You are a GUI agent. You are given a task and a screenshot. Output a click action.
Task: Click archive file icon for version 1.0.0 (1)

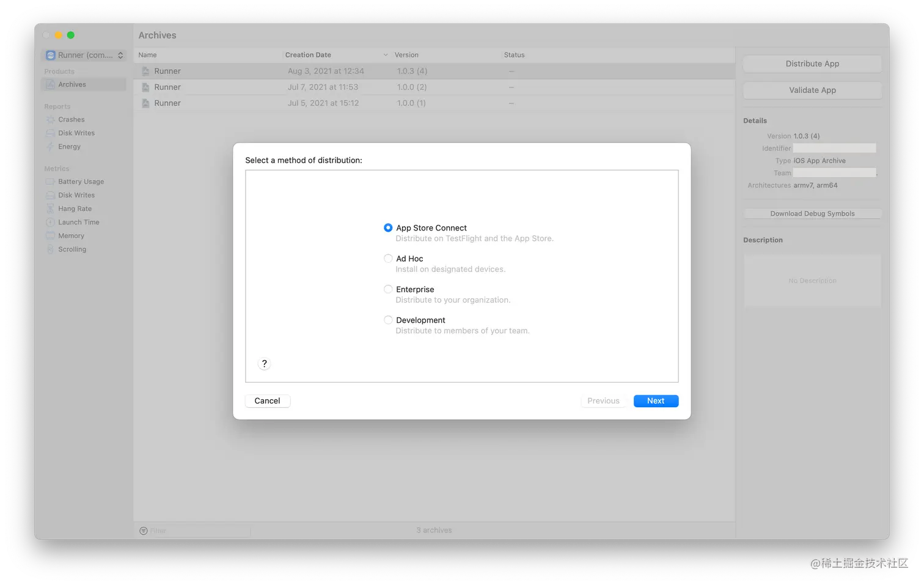[145, 103]
